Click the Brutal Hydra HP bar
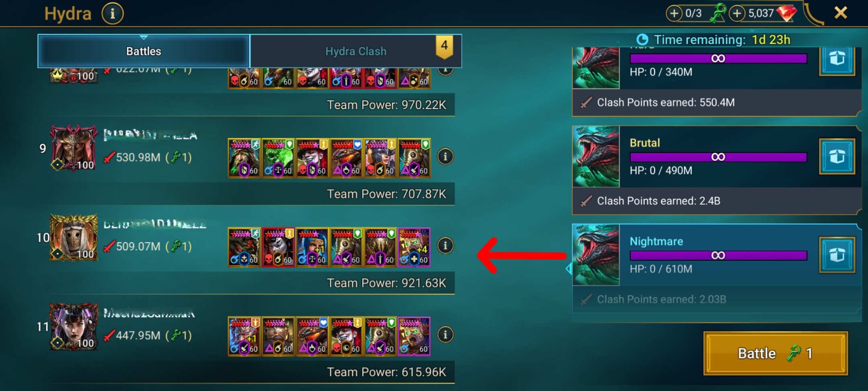 click(x=718, y=157)
